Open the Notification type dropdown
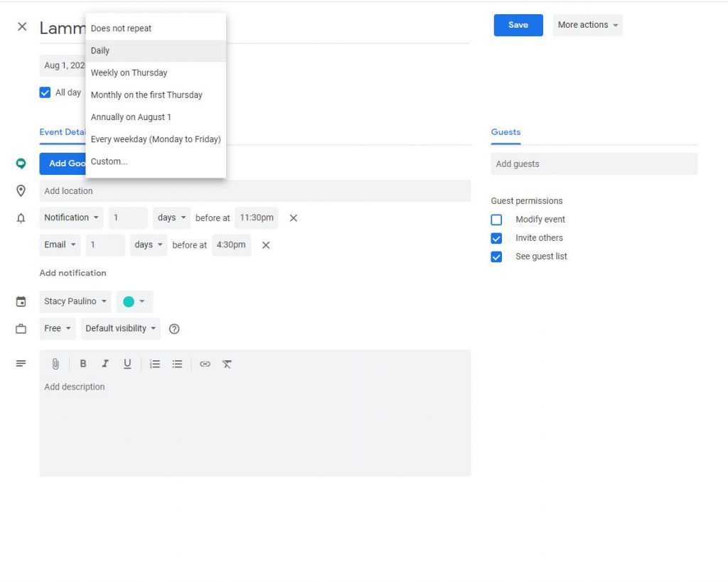The width and height of the screenshot is (728, 582). pos(72,217)
